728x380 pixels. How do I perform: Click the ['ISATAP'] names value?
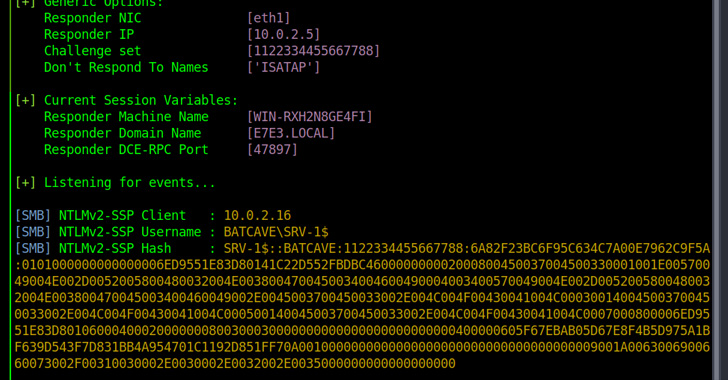[283, 67]
